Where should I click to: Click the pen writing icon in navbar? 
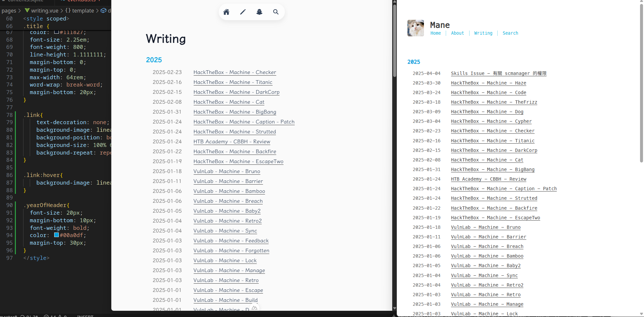[243, 12]
